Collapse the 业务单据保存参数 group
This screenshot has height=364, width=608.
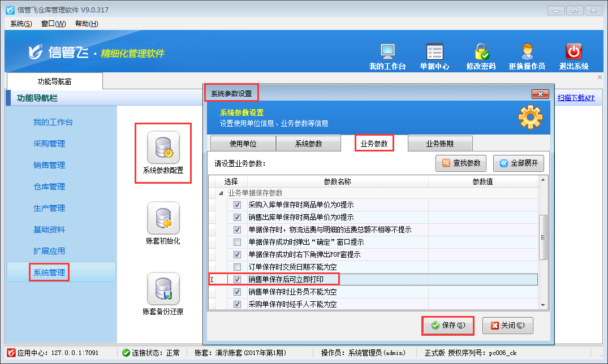tap(221, 193)
